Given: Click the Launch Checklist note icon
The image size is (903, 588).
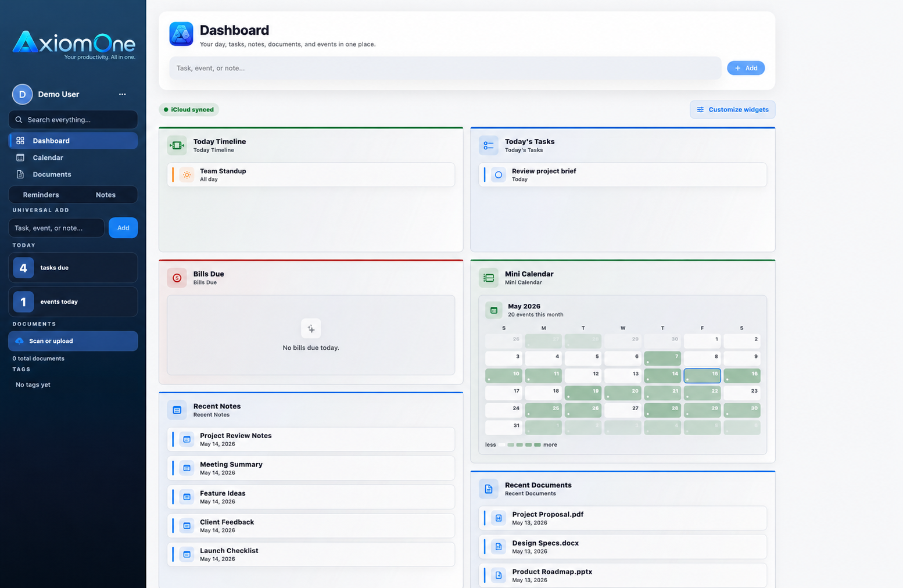Looking at the screenshot, I should [187, 554].
